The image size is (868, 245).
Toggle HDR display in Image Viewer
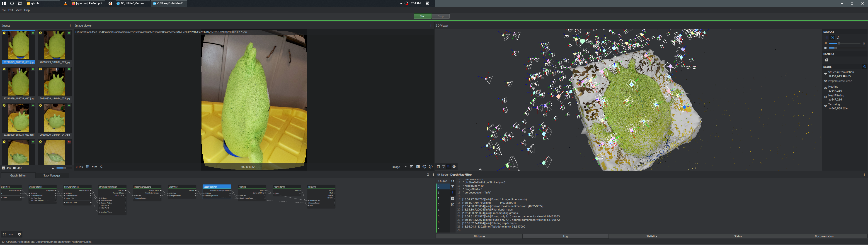point(94,167)
